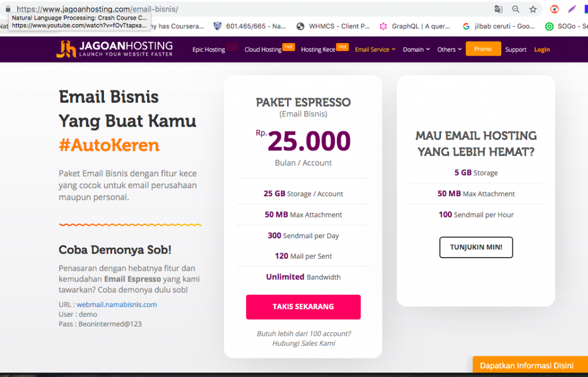This screenshot has width=588, height=377.
Task: Expand the Email Service dropdown menu
Action: pyautogui.click(x=375, y=49)
